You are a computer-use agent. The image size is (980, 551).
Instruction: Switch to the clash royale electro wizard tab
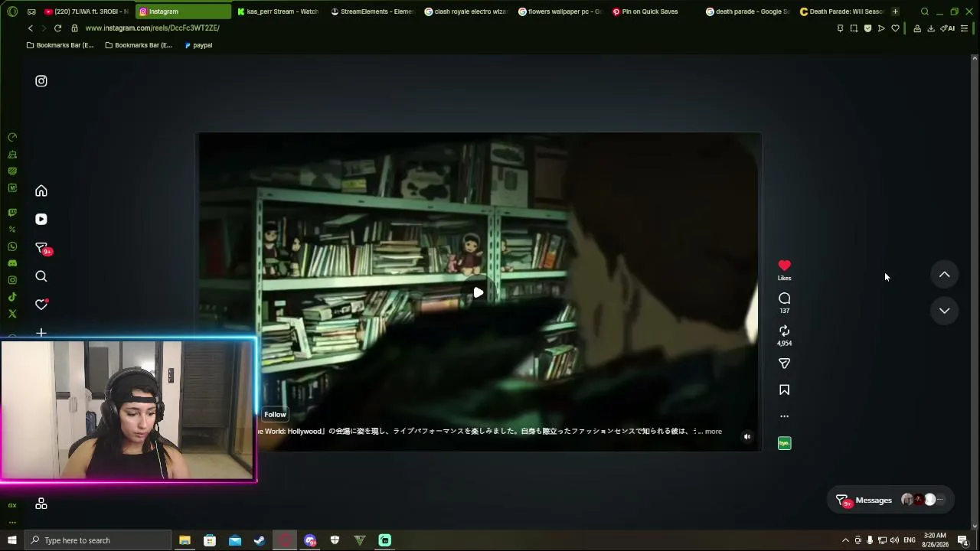[466, 11]
